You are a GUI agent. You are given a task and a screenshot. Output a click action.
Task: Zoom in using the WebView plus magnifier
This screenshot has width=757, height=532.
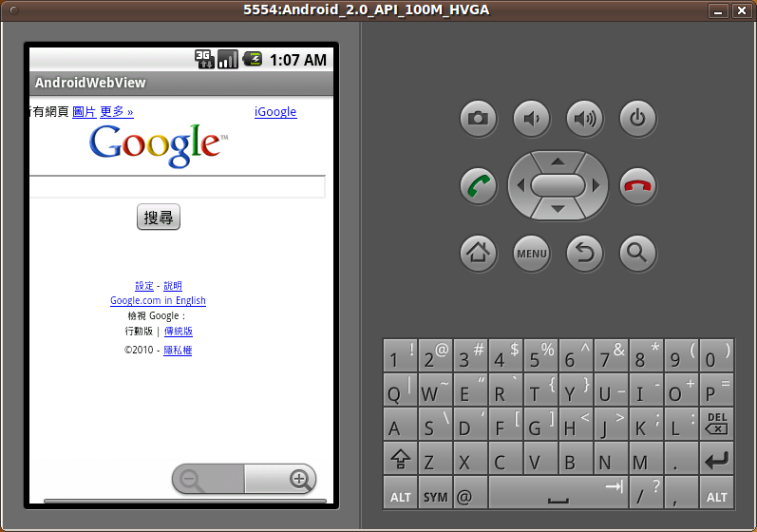pos(280,479)
